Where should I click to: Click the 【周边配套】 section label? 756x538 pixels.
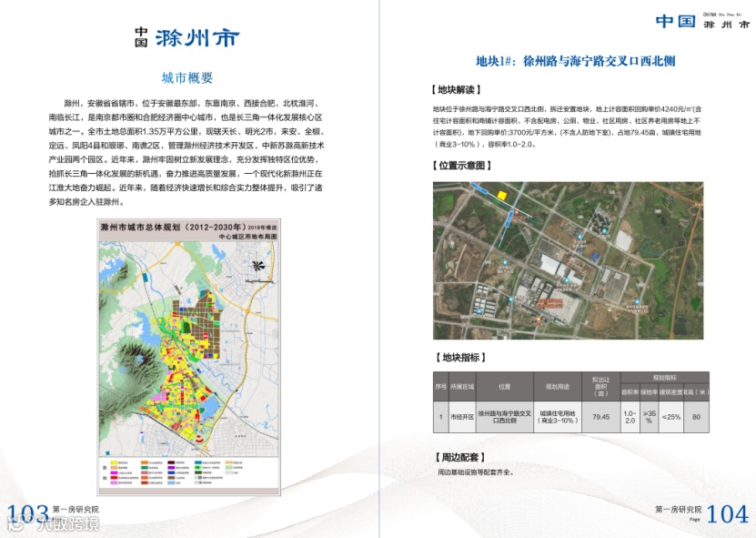460,457
